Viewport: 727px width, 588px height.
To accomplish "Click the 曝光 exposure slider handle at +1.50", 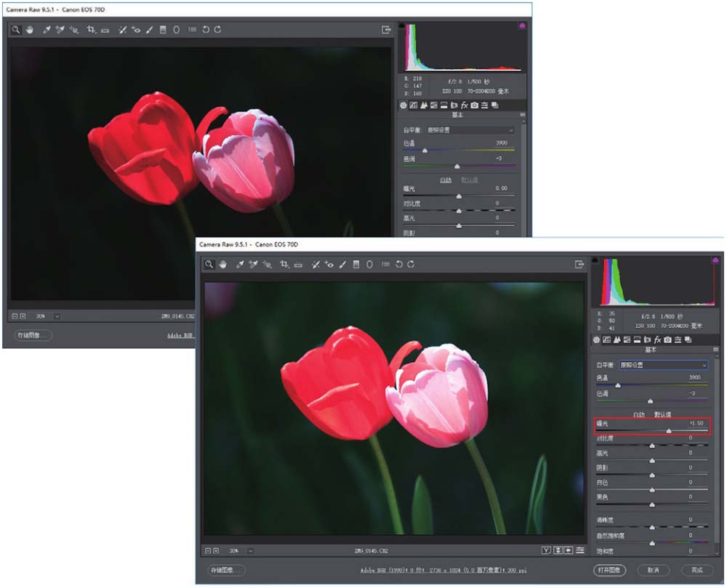I will 669,431.
